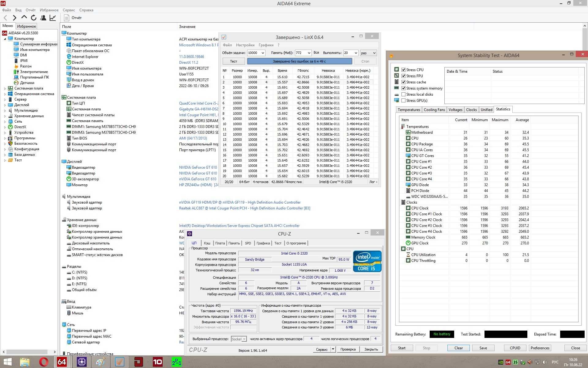Switch to CPU-Z on the taskbar
Image resolution: width=588 pixels, height=368 pixels.
81,362
